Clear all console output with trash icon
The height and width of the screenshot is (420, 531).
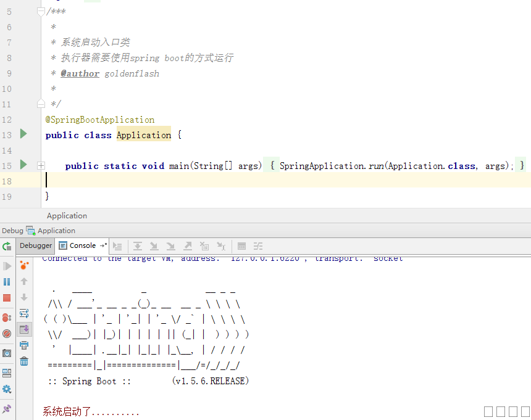[x=24, y=361]
